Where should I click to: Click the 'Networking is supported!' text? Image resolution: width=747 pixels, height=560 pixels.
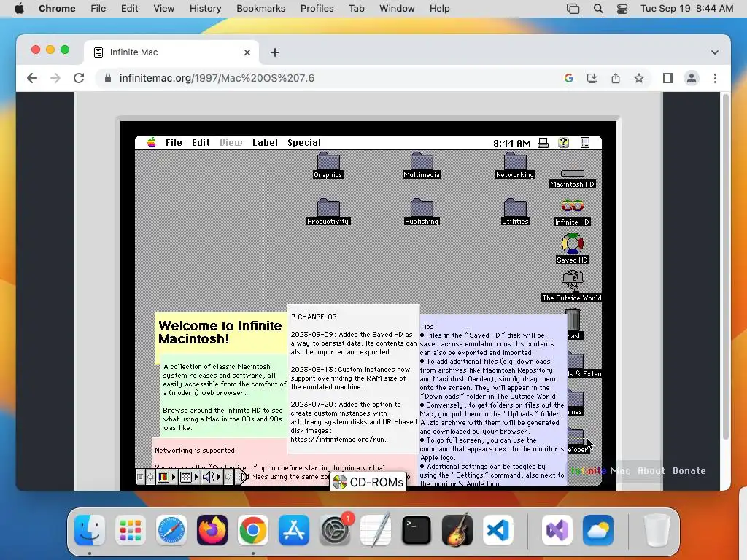[196, 450]
